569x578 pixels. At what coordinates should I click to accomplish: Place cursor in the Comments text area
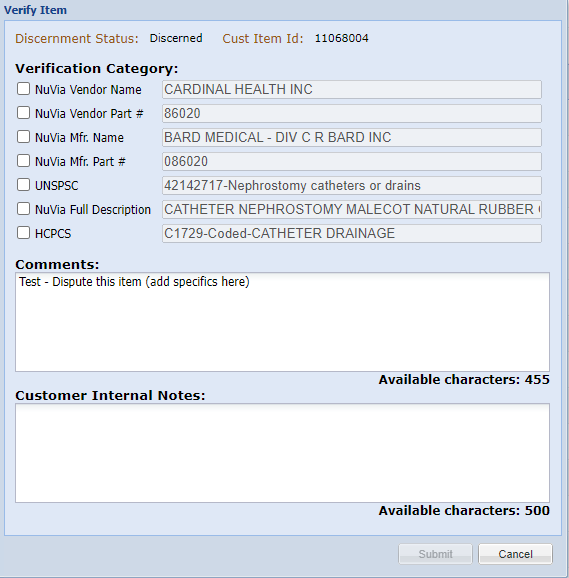pos(282,322)
